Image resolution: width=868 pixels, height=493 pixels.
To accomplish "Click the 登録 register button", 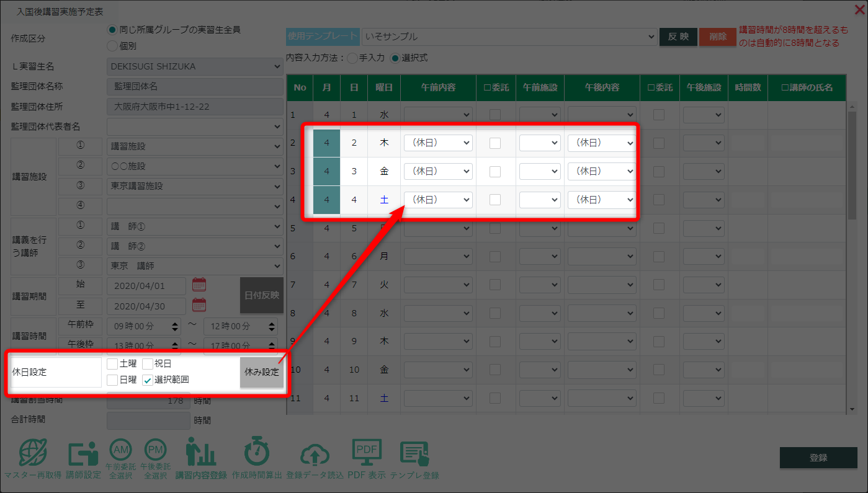I will pyautogui.click(x=818, y=458).
